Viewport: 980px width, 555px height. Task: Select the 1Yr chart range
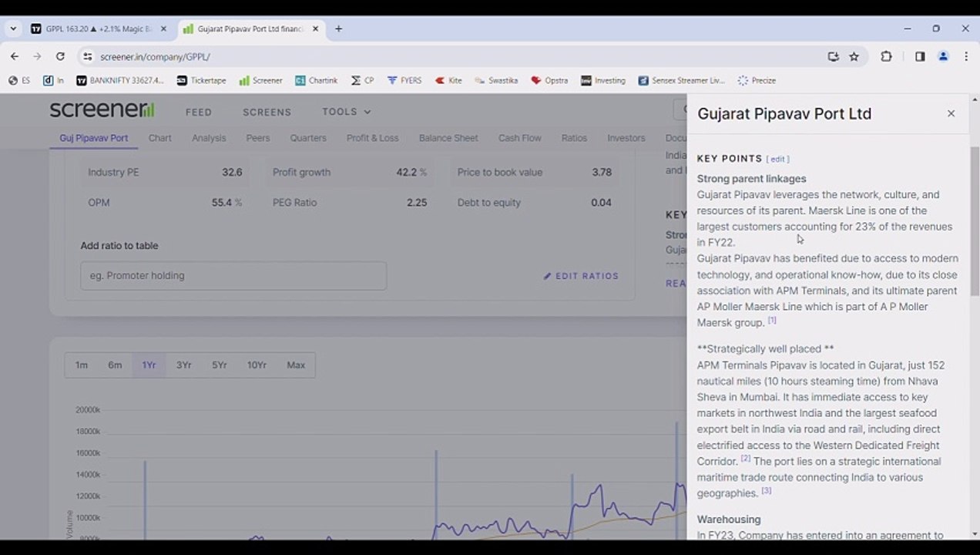[x=149, y=365]
